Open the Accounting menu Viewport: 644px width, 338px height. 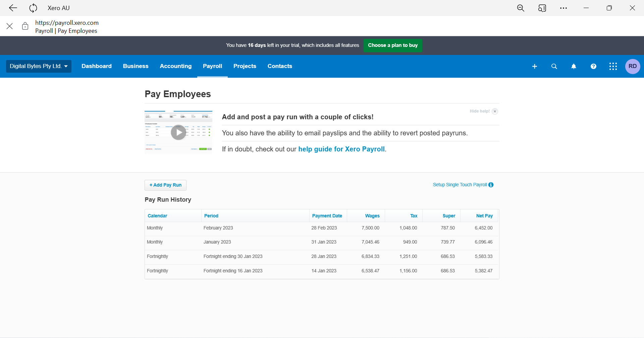pyautogui.click(x=176, y=66)
